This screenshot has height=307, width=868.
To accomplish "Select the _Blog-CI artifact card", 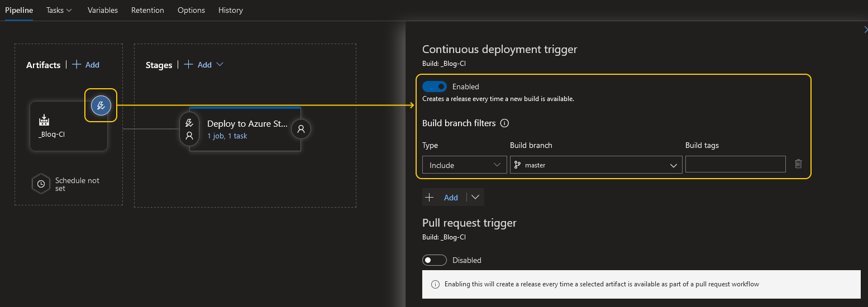I will point(69,126).
